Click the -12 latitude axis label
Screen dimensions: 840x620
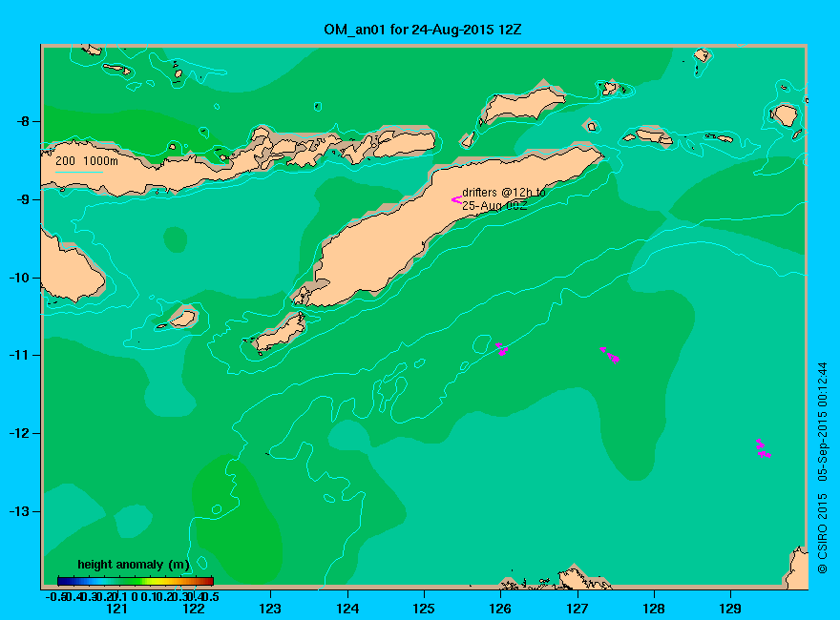pos(20,433)
